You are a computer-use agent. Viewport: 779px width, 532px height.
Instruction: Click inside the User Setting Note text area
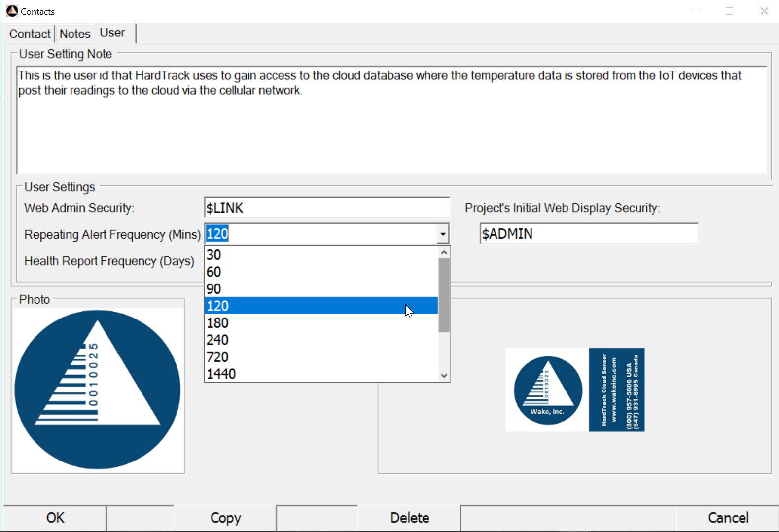pyautogui.click(x=391, y=120)
